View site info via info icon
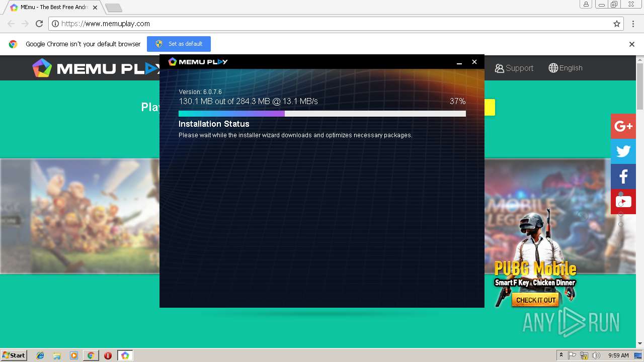The image size is (644, 362). [x=55, y=24]
